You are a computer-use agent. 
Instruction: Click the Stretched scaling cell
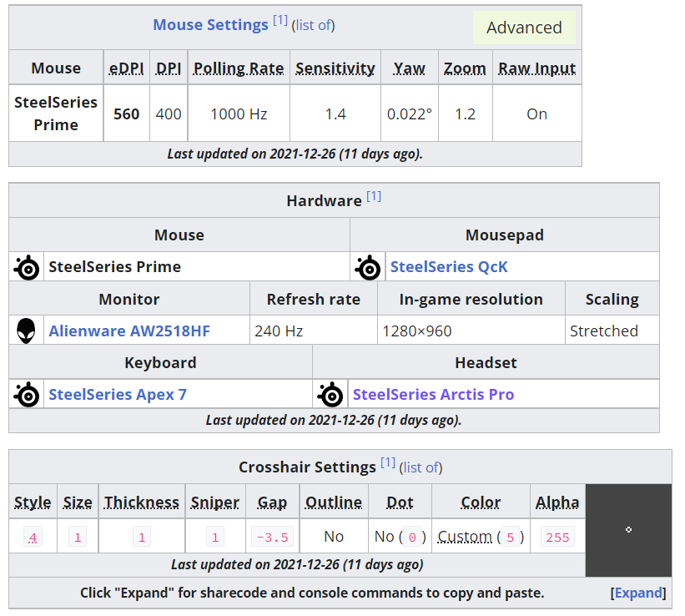click(612, 331)
